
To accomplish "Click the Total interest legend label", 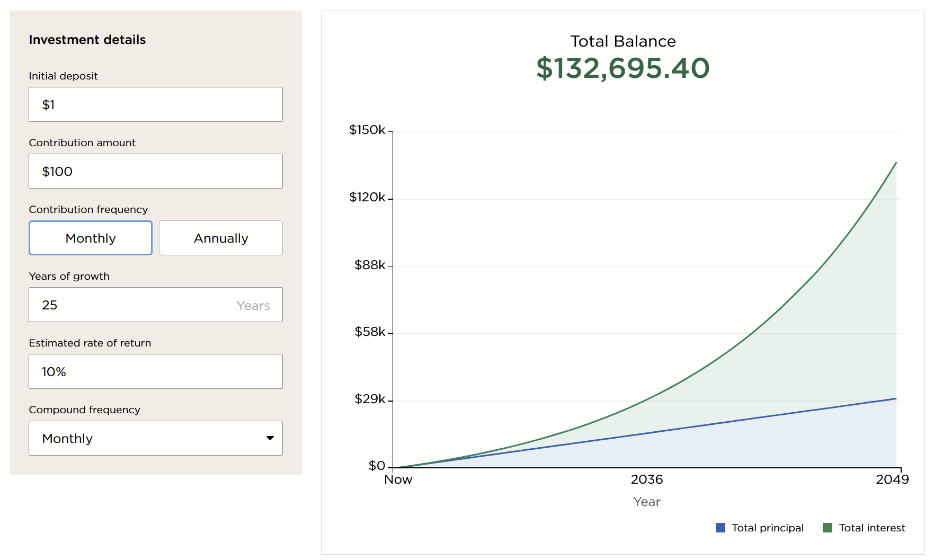I will click(x=872, y=528).
